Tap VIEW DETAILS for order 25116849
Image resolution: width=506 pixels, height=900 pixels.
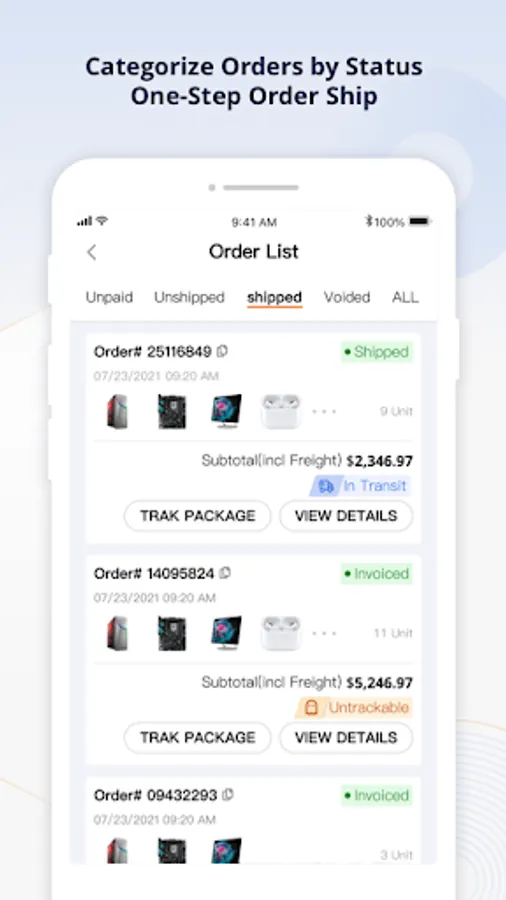[x=346, y=515]
